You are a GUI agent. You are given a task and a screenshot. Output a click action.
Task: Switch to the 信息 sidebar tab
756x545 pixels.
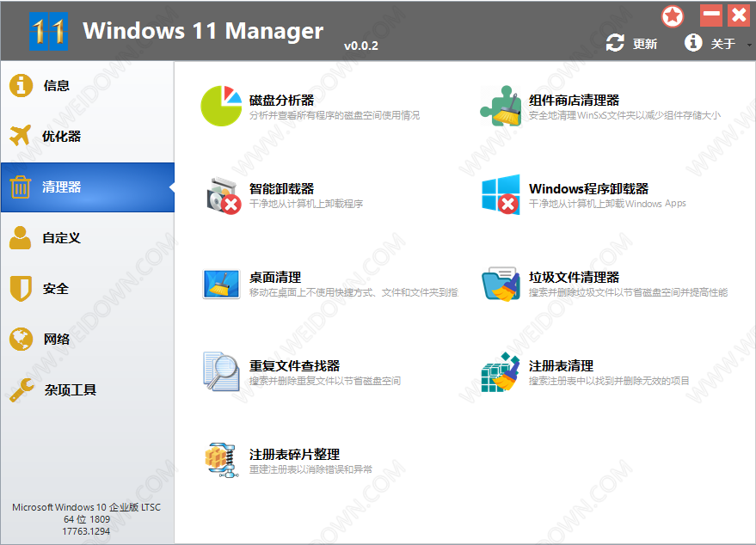click(56, 86)
